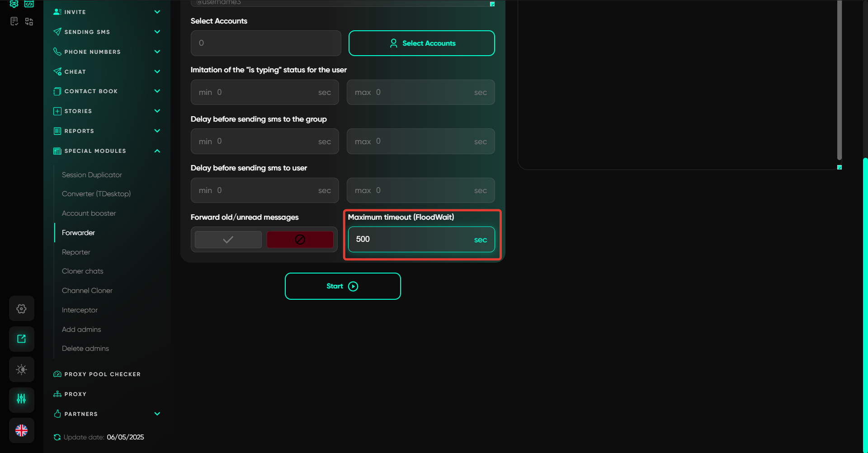This screenshot has width=868, height=453.
Task: Expand the Sending SMS menu
Action: pyautogui.click(x=157, y=32)
